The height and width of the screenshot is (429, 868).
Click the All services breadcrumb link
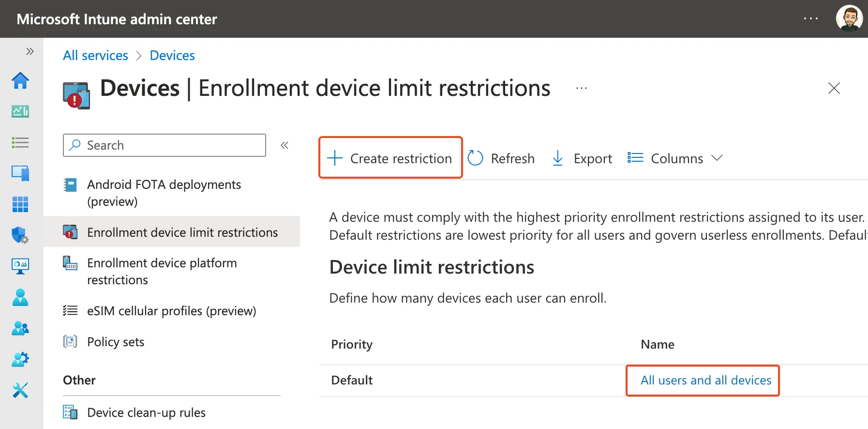click(x=95, y=56)
